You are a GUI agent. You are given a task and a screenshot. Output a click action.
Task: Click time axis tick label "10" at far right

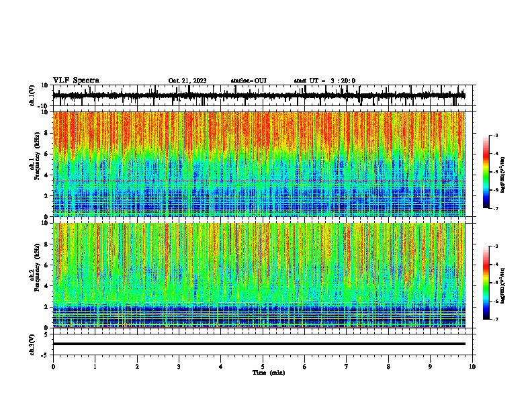(472, 367)
